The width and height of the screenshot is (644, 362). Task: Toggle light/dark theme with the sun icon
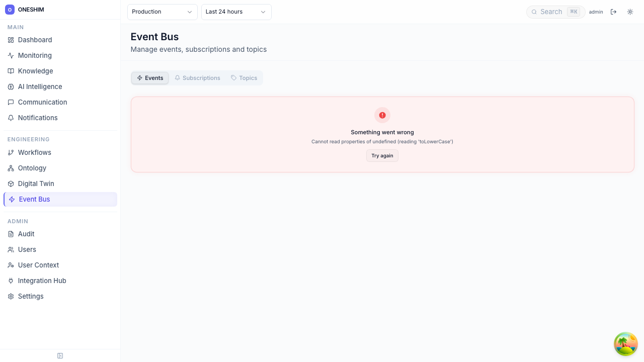(630, 12)
